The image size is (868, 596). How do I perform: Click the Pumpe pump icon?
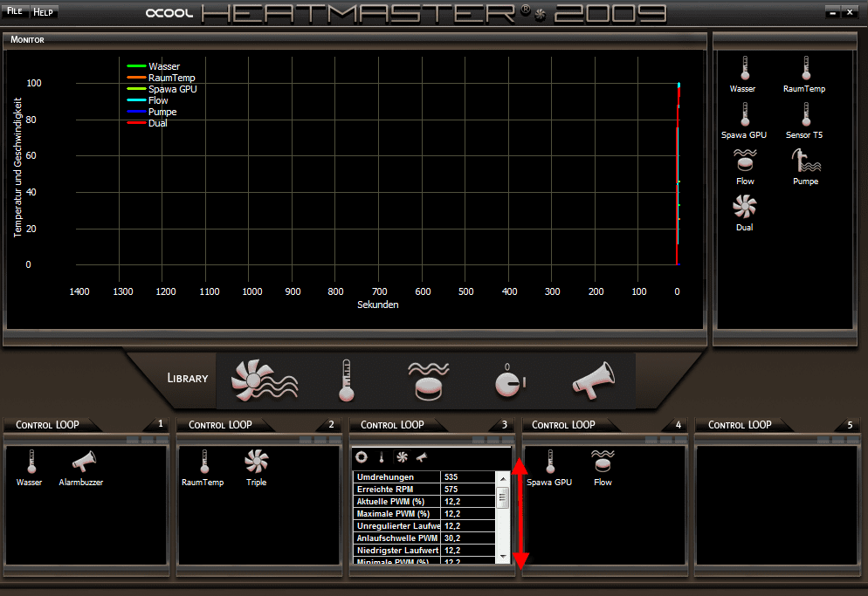[805, 161]
